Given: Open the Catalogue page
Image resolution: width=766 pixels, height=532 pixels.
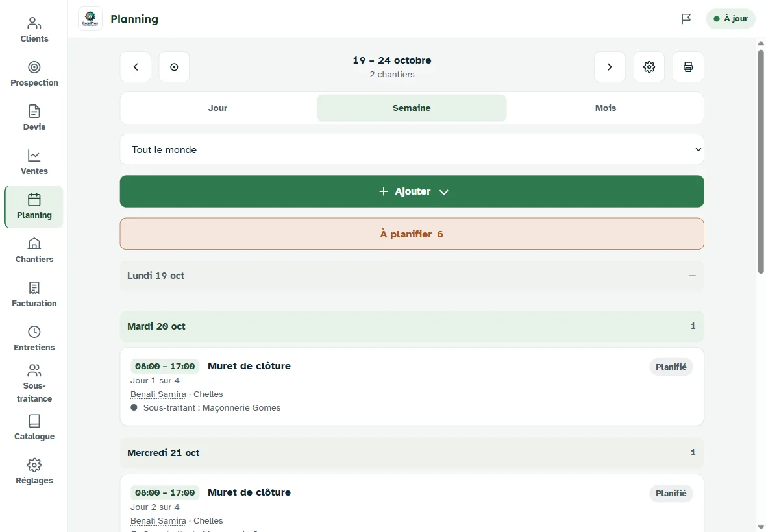Looking at the screenshot, I should click(x=34, y=428).
